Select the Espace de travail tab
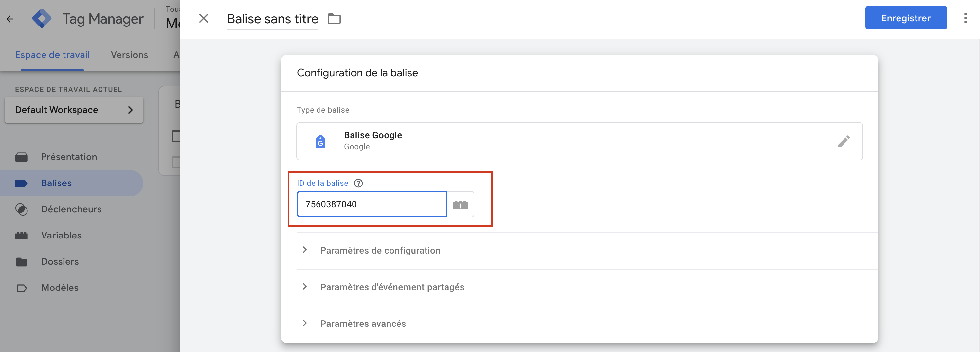980x352 pixels. pos(52,55)
